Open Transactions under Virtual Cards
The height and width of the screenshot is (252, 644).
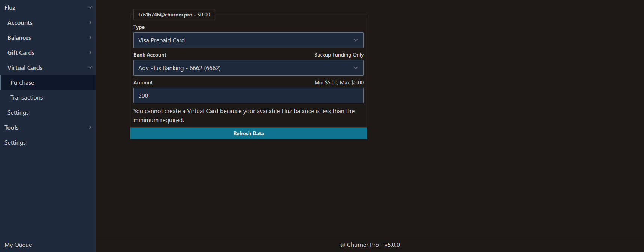[27, 97]
